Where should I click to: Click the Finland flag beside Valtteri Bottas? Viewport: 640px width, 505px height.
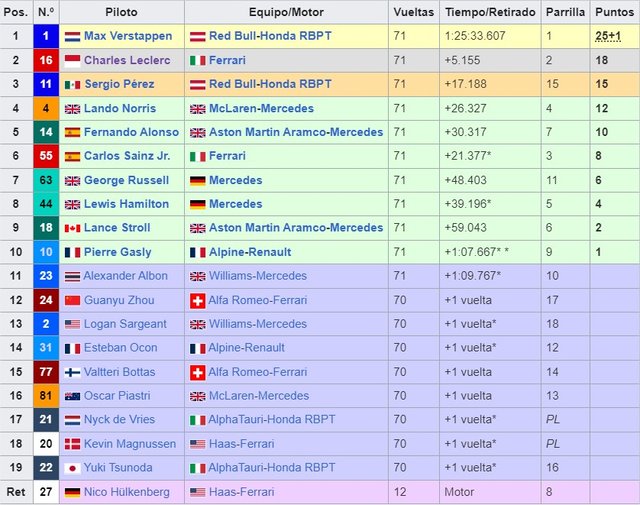[x=72, y=372]
